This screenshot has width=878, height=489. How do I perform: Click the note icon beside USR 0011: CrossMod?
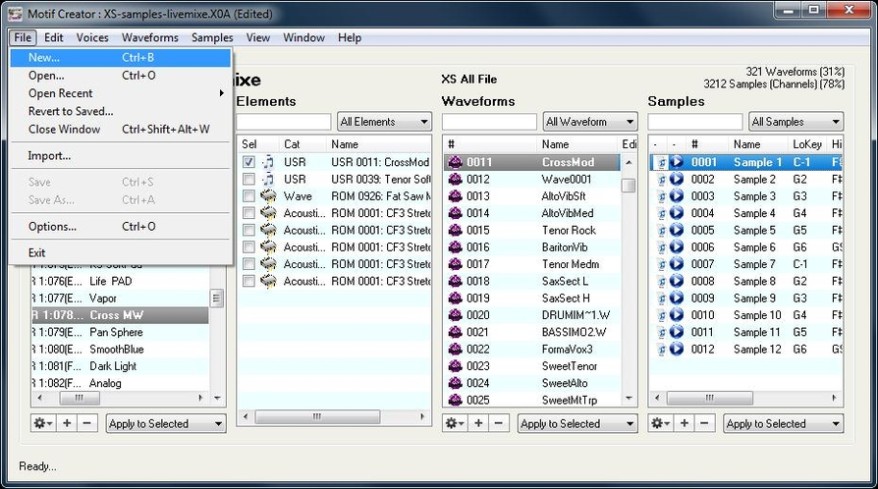click(268, 162)
